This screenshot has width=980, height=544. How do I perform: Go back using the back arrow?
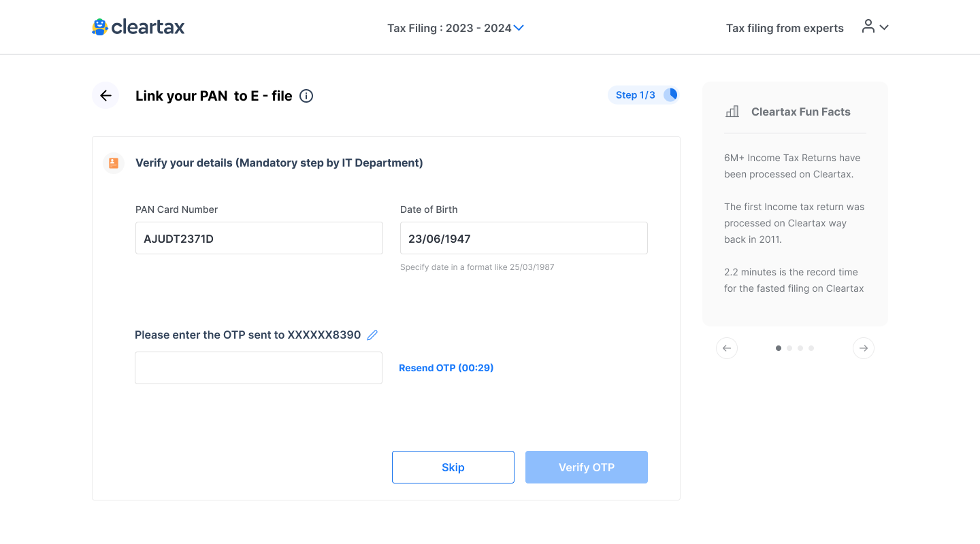coord(105,96)
